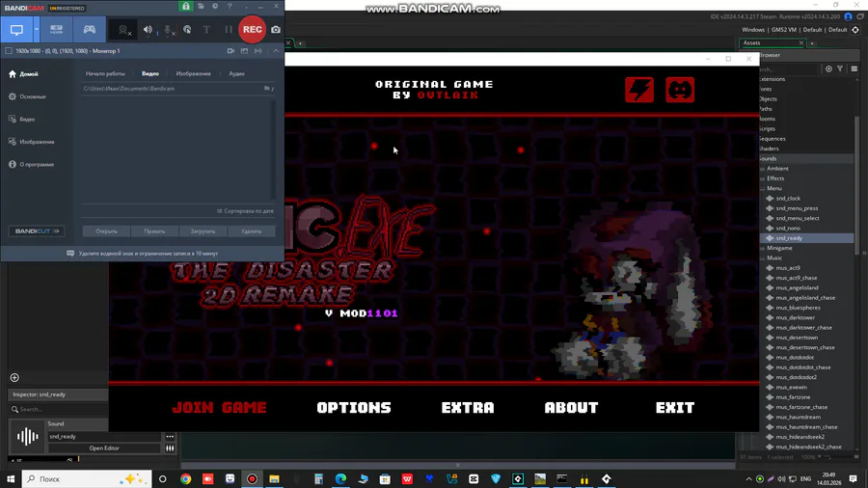Viewport: 868px width, 488px height.
Task: Toggle text overlay in Bandicam
Action: click(206, 30)
